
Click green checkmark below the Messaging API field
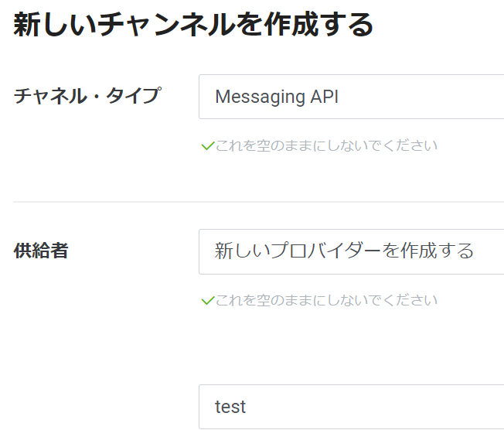point(208,146)
